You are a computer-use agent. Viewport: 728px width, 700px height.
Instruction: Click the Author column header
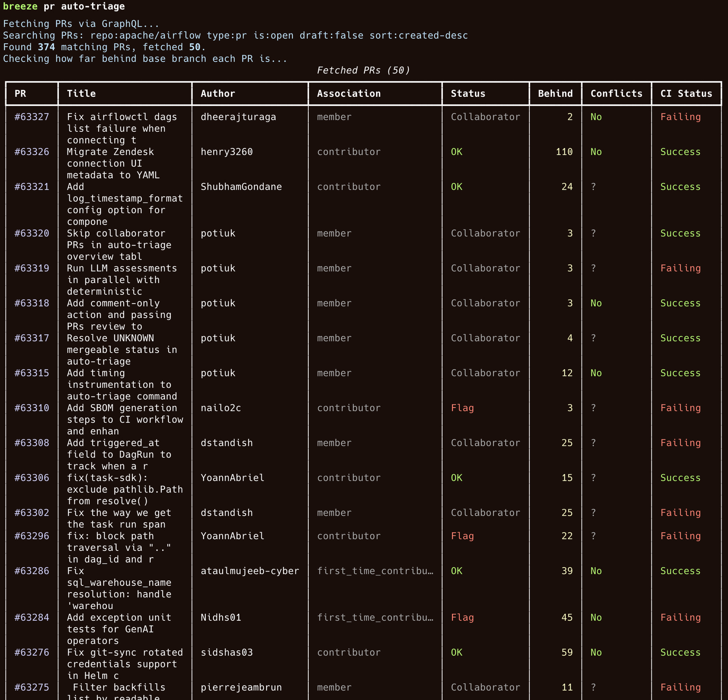pos(218,94)
